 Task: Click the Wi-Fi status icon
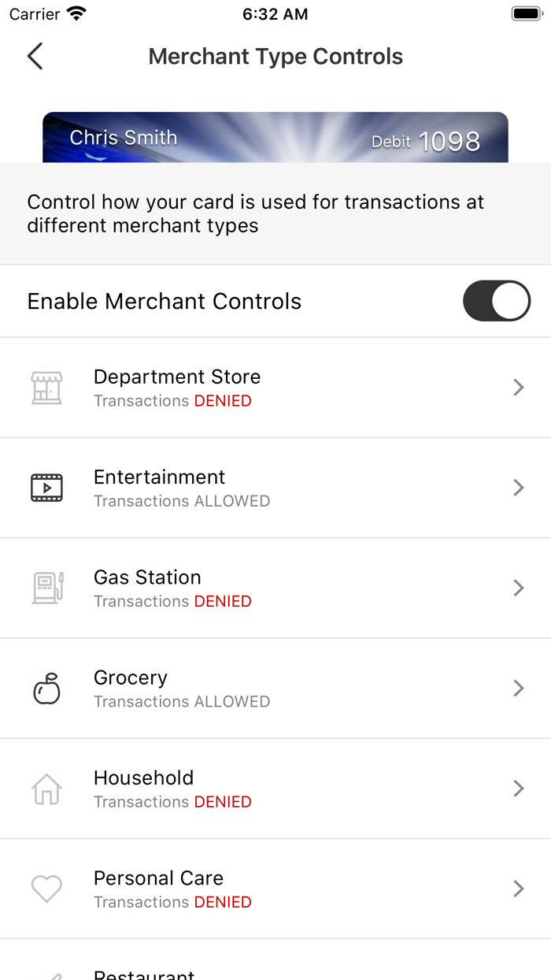tap(76, 13)
